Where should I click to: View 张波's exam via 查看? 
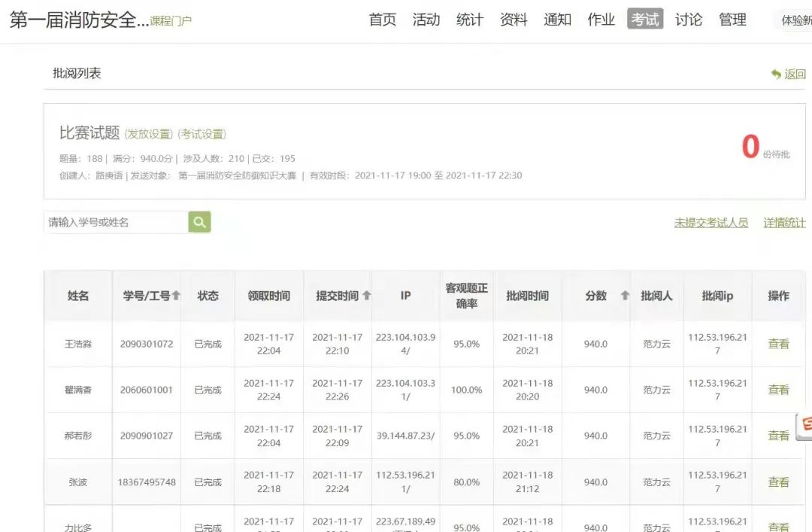(x=778, y=482)
